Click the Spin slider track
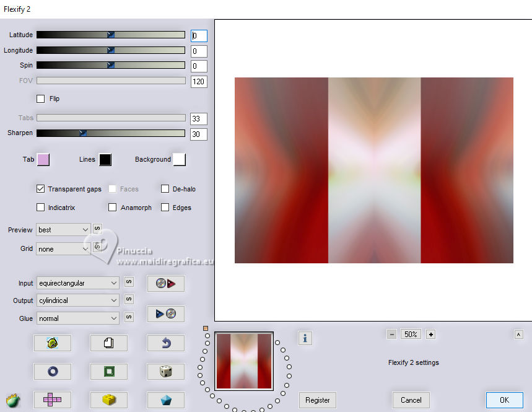The height and width of the screenshot is (412, 532). click(x=111, y=65)
